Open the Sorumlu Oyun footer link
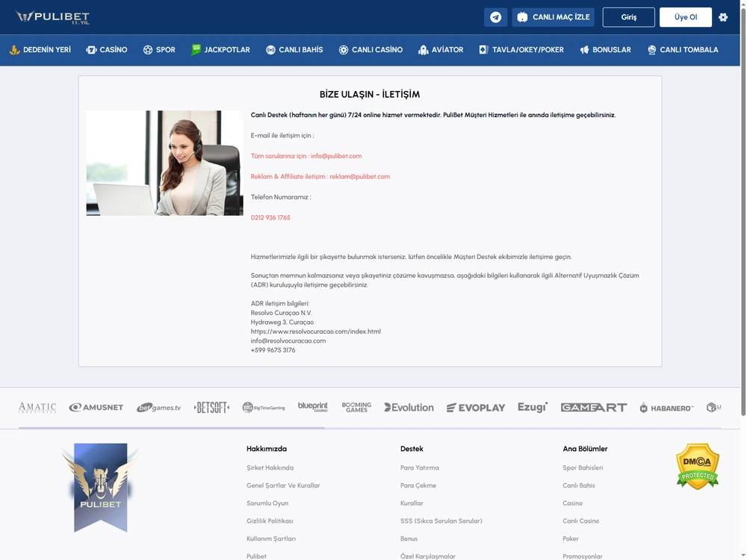Screen dimensions: 747x560 (267, 503)
